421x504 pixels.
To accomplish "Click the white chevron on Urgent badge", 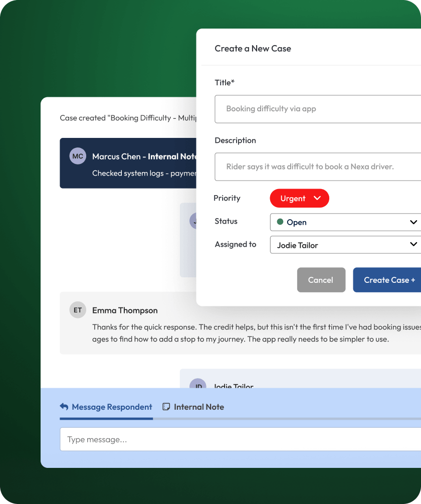I will (x=317, y=198).
